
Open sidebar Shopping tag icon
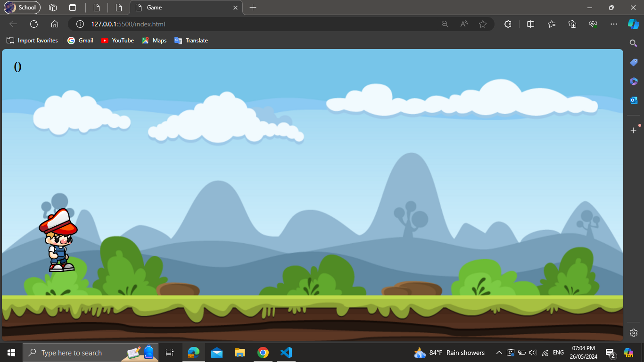point(634,62)
